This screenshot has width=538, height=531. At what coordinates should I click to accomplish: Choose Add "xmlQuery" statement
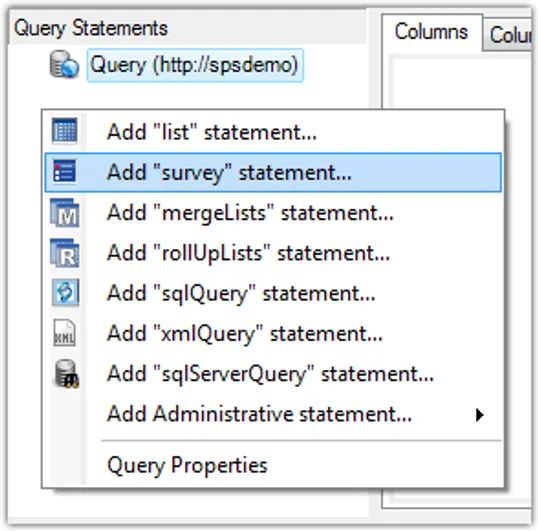pyautogui.click(x=273, y=333)
